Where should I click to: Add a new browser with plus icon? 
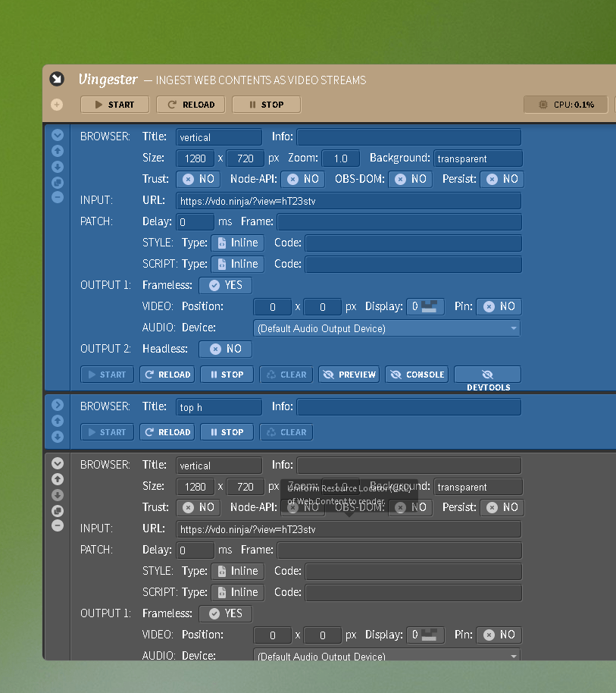click(57, 105)
